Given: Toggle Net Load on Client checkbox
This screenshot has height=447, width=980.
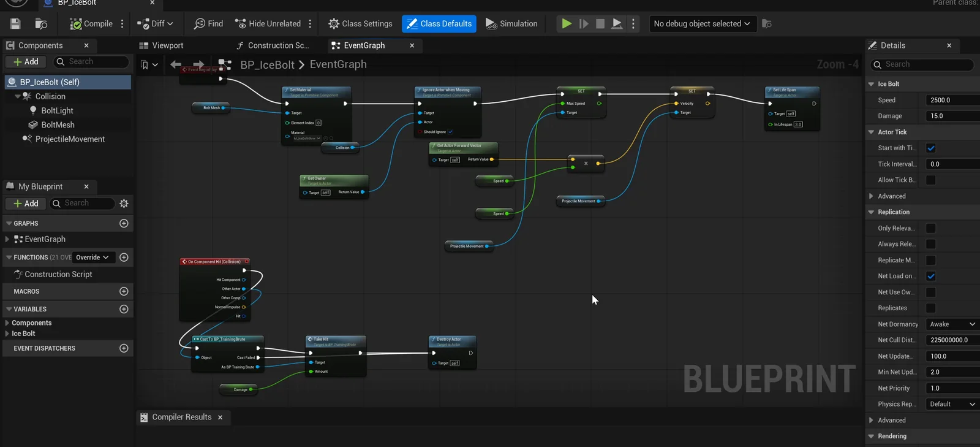Looking at the screenshot, I should click(931, 277).
